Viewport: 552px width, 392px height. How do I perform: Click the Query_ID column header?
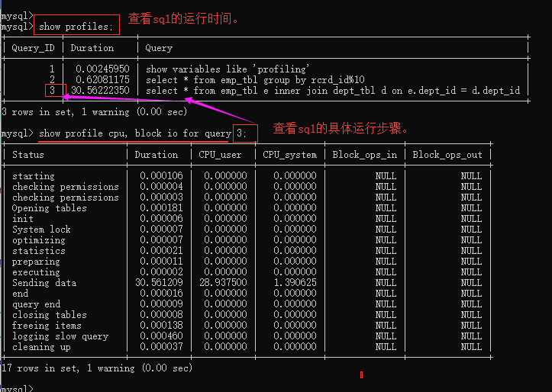[33, 48]
